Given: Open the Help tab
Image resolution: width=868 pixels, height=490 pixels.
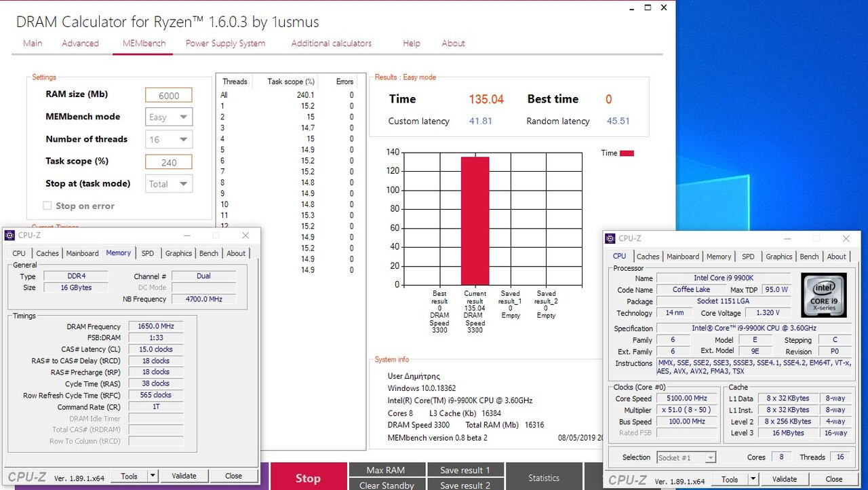Looking at the screenshot, I should tap(412, 43).
